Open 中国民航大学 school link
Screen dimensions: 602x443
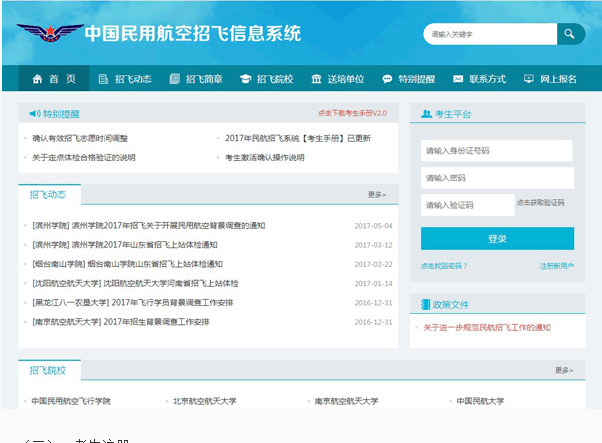coord(480,401)
